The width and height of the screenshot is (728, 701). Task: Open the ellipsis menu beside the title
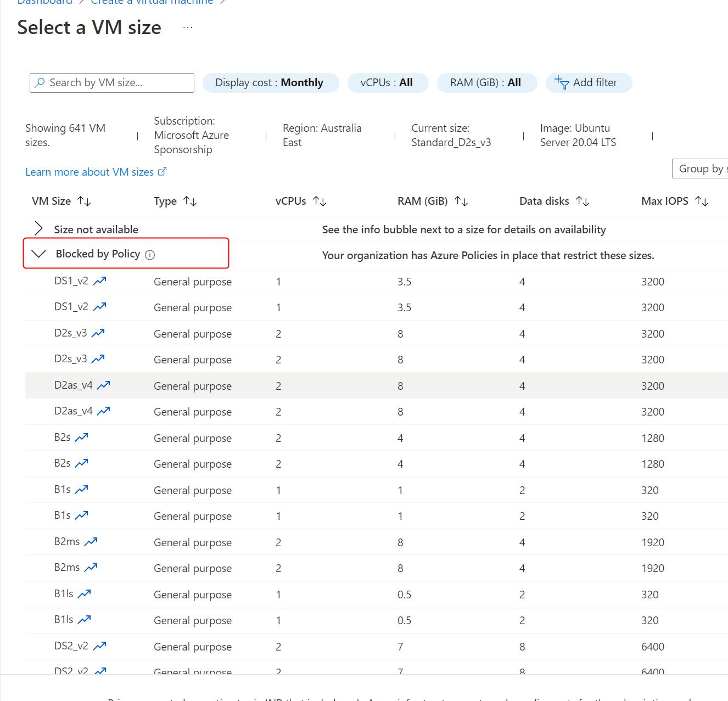(x=188, y=27)
